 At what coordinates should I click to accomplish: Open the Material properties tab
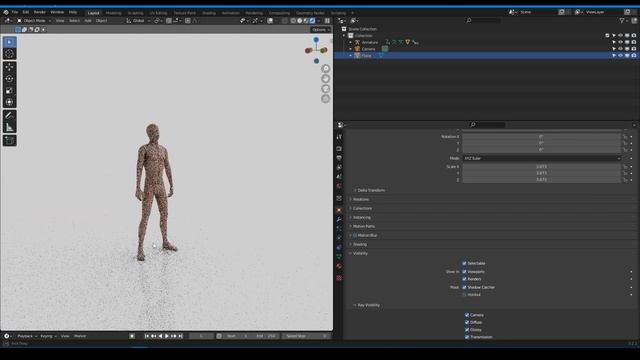tap(339, 266)
